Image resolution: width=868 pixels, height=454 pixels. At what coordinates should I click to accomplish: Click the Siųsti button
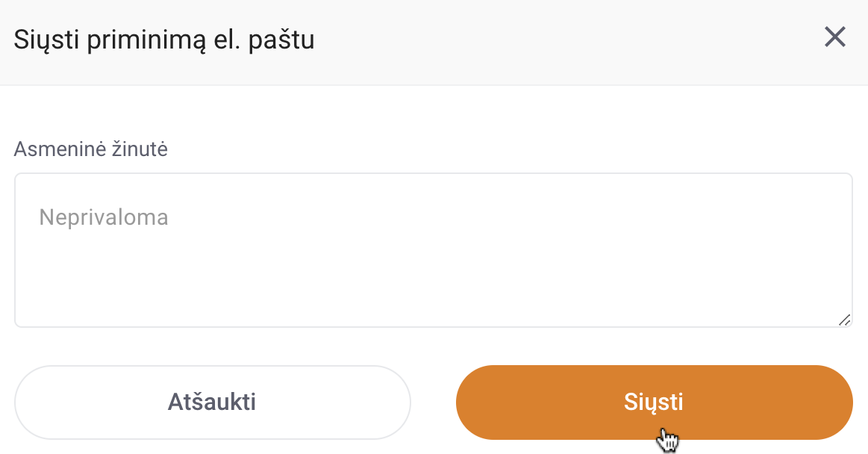pos(655,402)
